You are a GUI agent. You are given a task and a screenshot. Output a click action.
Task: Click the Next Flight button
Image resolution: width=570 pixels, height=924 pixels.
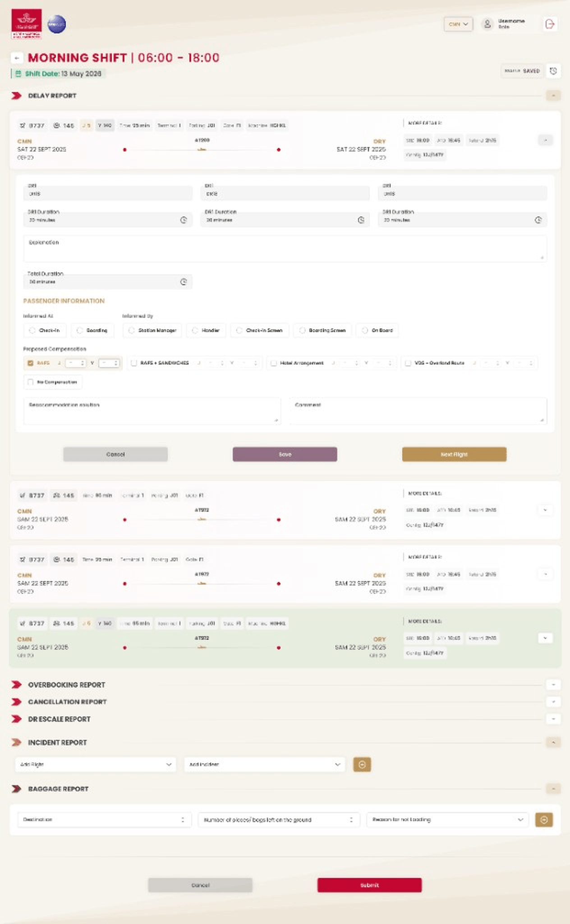tap(454, 454)
